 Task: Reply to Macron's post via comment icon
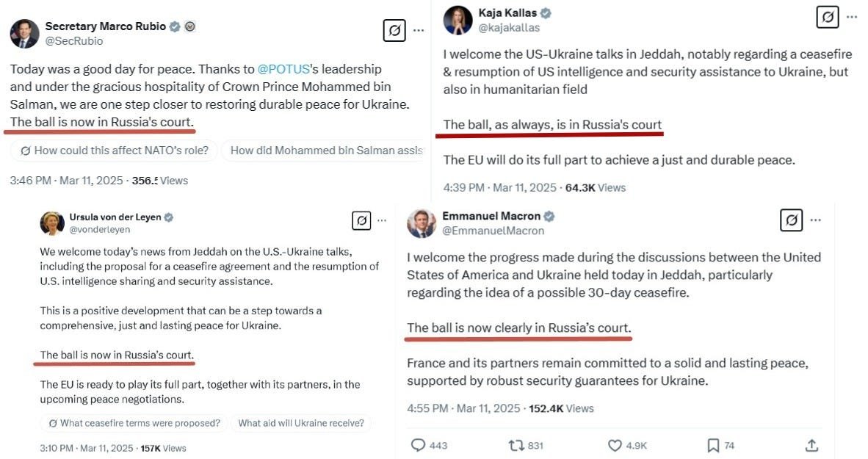tap(418, 445)
